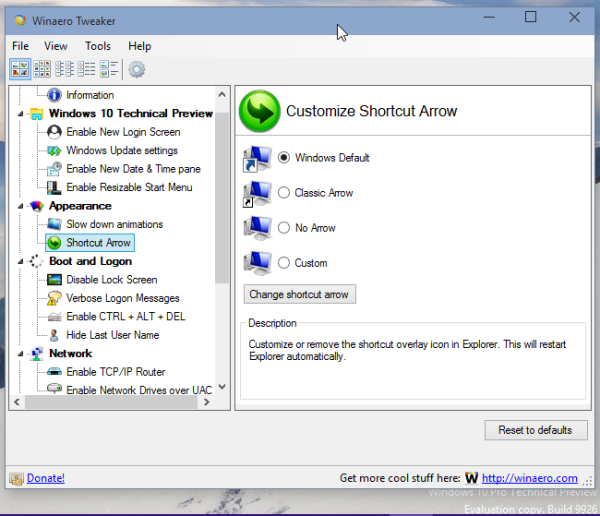Click the Enable New Login Screen user icon
600x516 pixels.
coord(54,132)
